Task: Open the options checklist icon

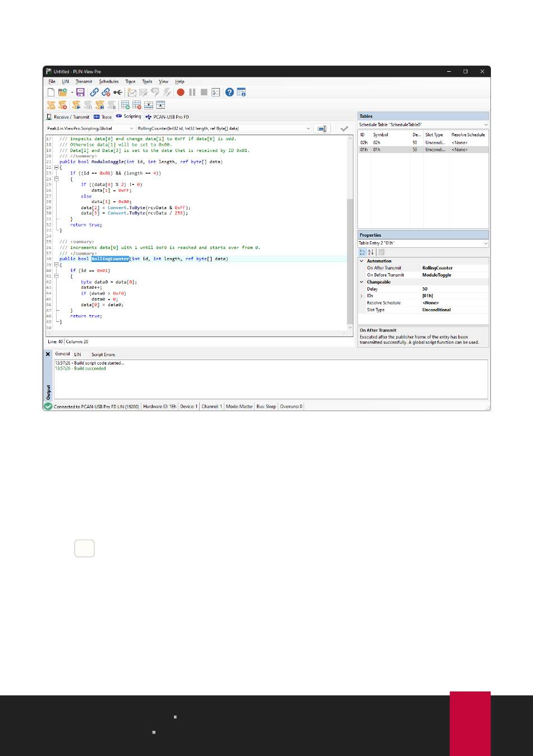Action: click(216, 92)
